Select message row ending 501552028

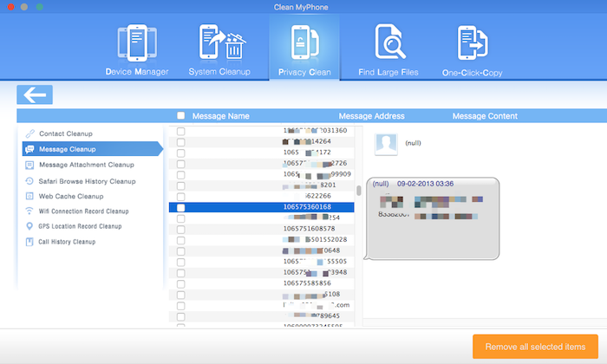261,240
